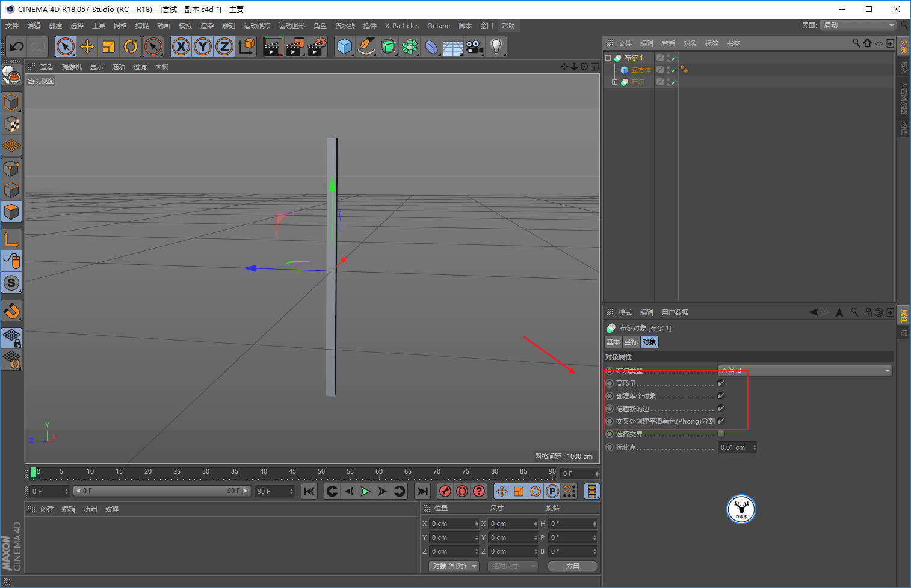This screenshot has height=588, width=911.
Task: Toggle 高质量 checkbox
Action: 721,383
